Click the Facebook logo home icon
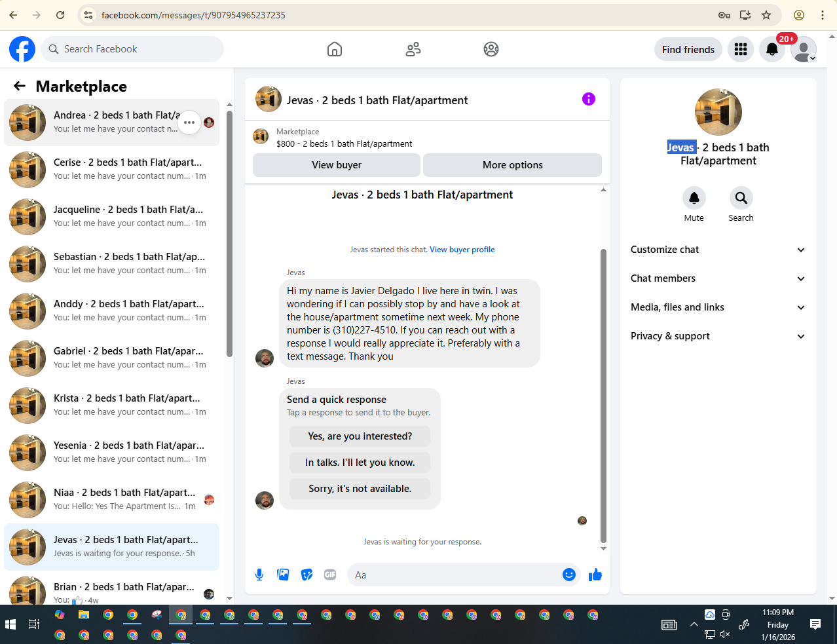The image size is (837, 644). pos(22,49)
